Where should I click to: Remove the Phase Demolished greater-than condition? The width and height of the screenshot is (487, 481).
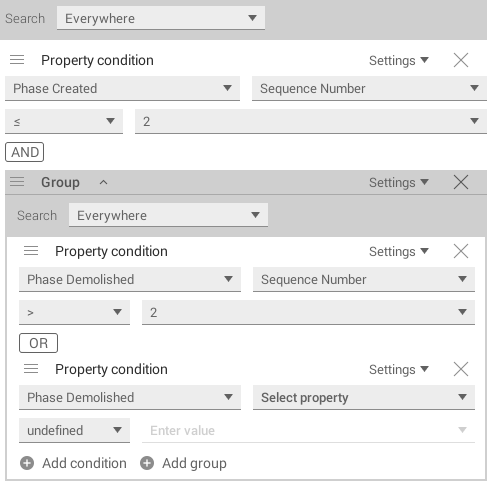(x=461, y=251)
